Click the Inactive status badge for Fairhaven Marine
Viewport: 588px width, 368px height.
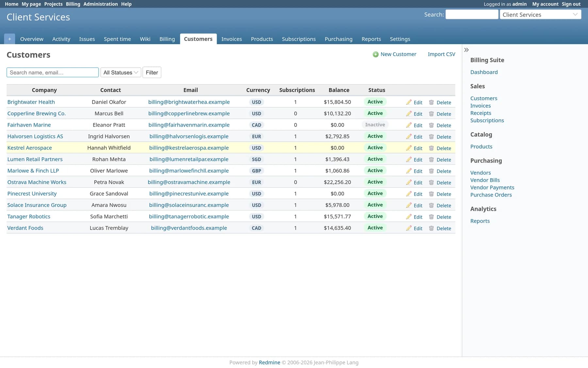tap(375, 125)
